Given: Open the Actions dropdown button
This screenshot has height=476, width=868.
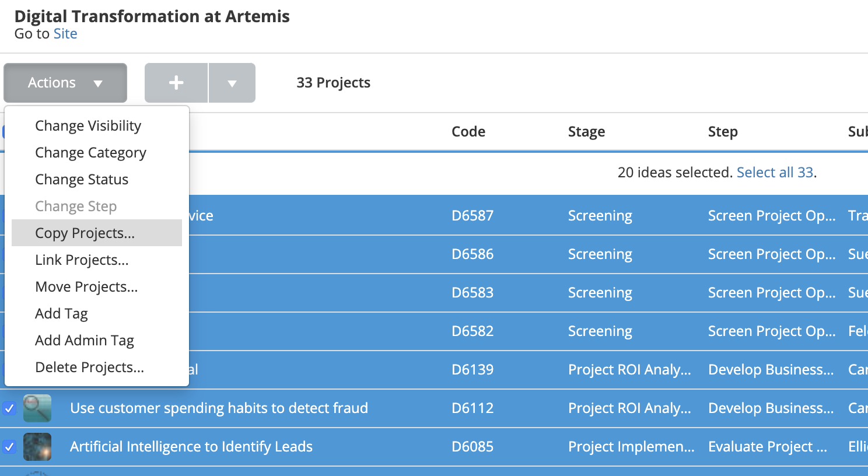Looking at the screenshot, I should [x=65, y=83].
